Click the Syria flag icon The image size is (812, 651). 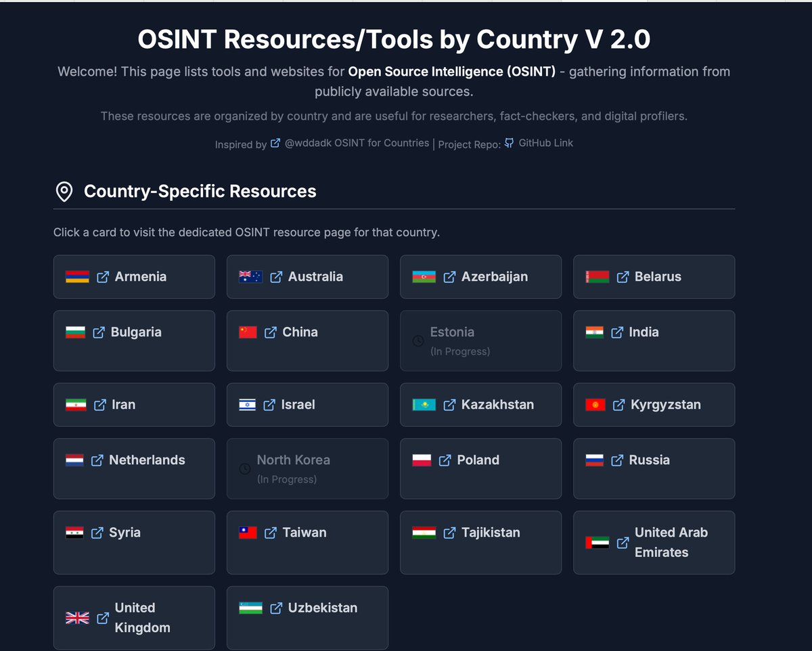tap(74, 533)
